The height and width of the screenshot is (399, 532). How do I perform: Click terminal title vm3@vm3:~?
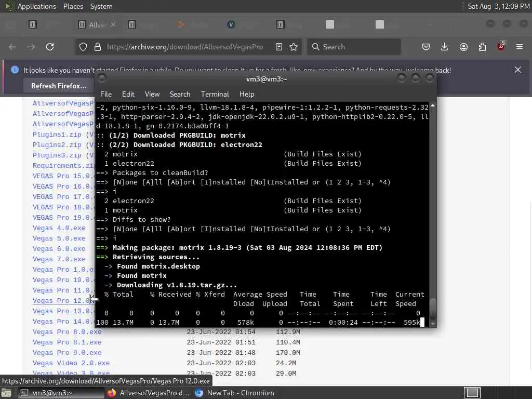[267, 79]
